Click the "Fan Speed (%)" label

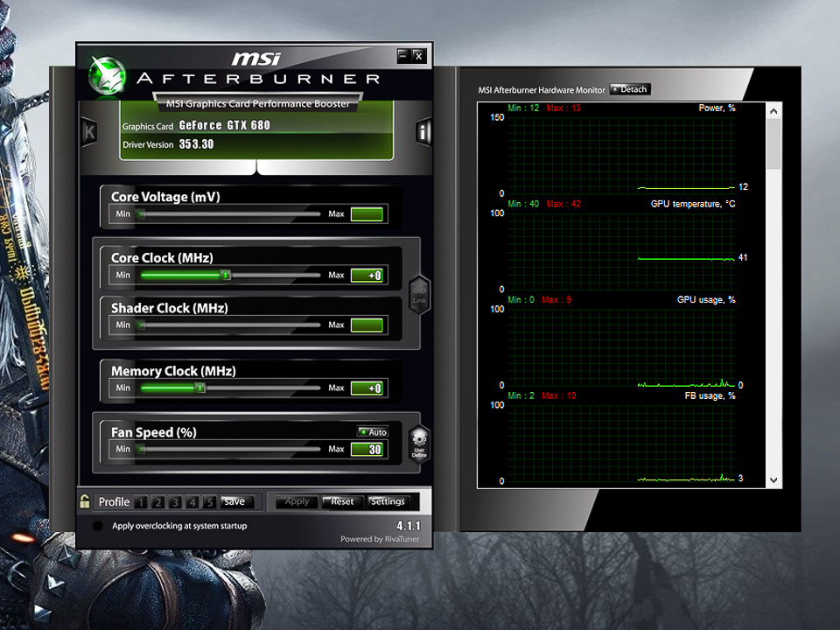pyautogui.click(x=154, y=431)
